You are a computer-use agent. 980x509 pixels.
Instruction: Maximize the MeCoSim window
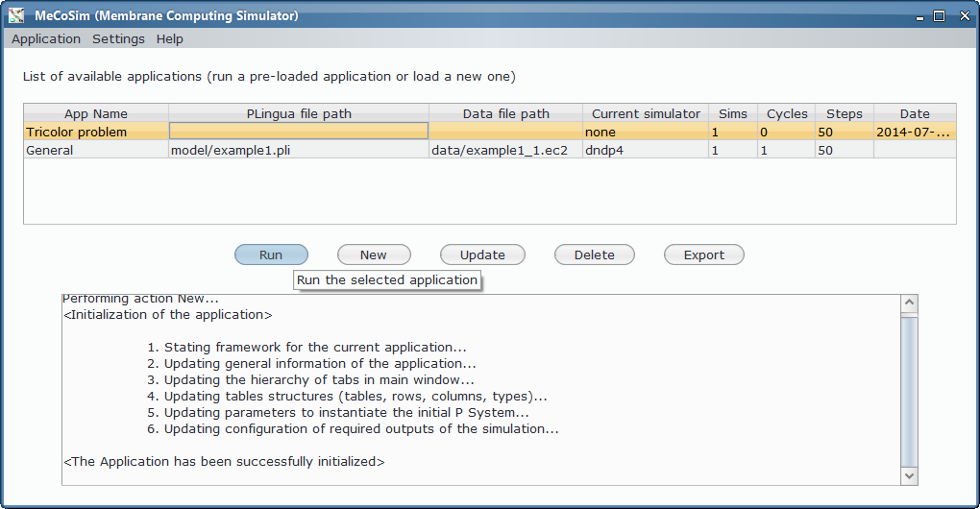click(x=940, y=16)
